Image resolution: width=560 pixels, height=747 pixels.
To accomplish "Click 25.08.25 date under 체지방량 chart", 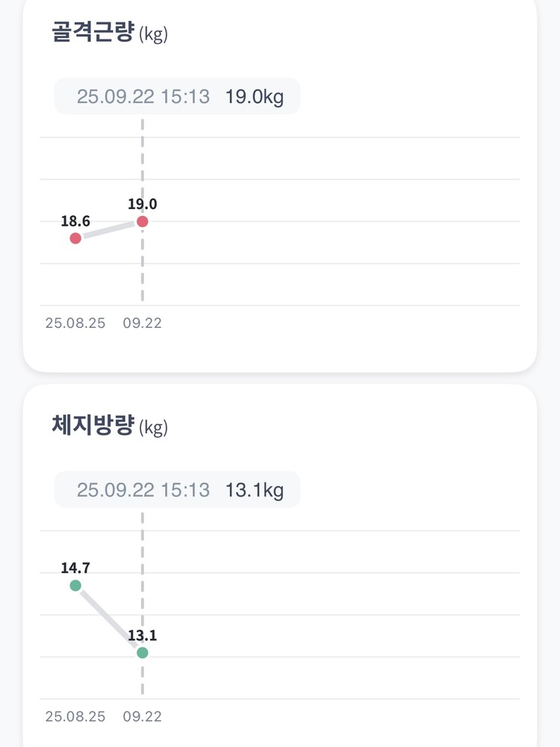I will tap(75, 717).
